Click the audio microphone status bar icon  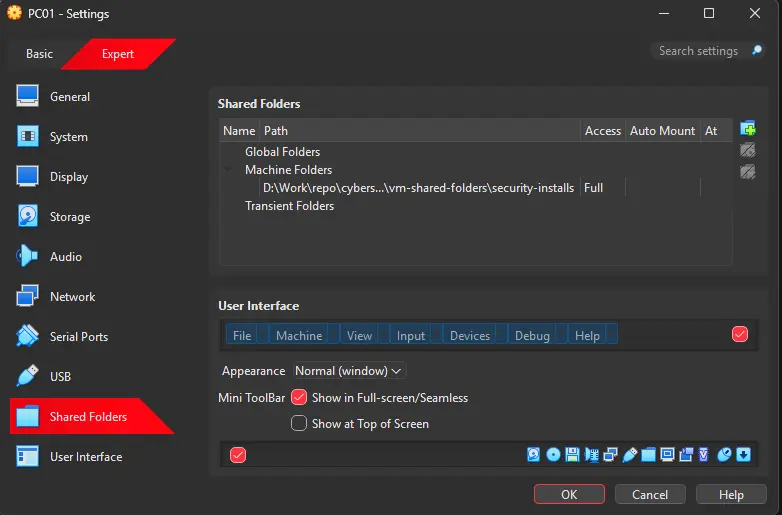(591, 455)
